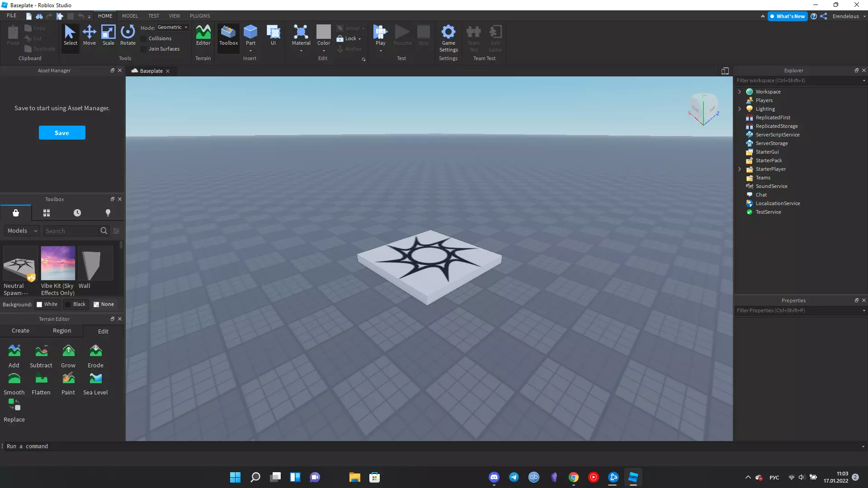Select the Scale tool in toolbar
The image size is (868, 488).
tap(108, 34)
